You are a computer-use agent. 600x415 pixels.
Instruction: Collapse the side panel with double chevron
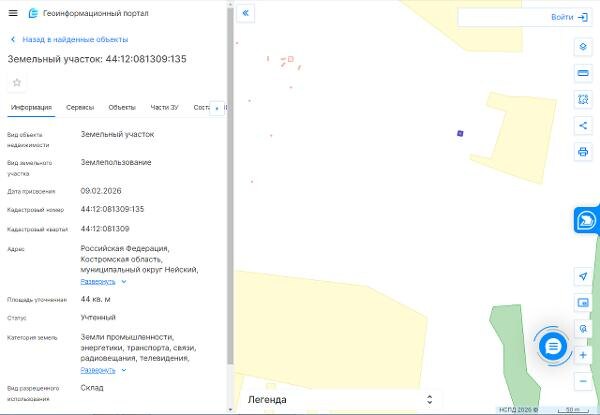(x=246, y=13)
